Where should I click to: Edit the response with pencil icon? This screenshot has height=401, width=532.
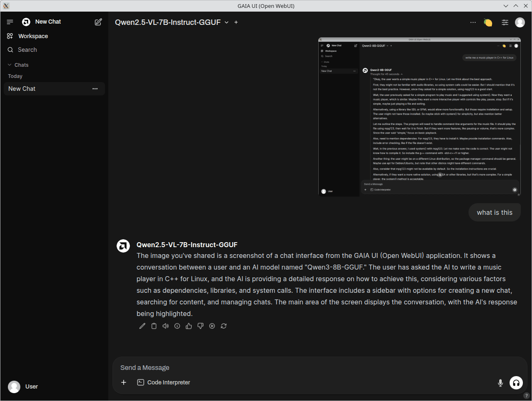pyautogui.click(x=142, y=326)
